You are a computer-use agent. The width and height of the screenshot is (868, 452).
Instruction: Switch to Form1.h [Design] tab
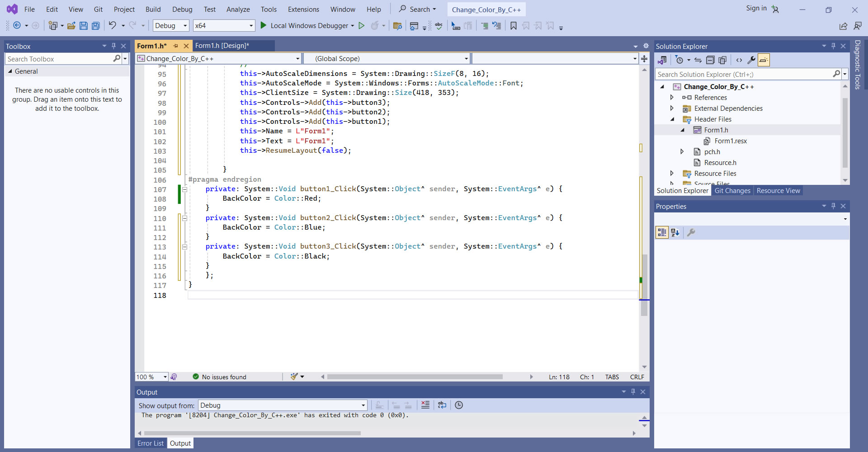tap(222, 46)
